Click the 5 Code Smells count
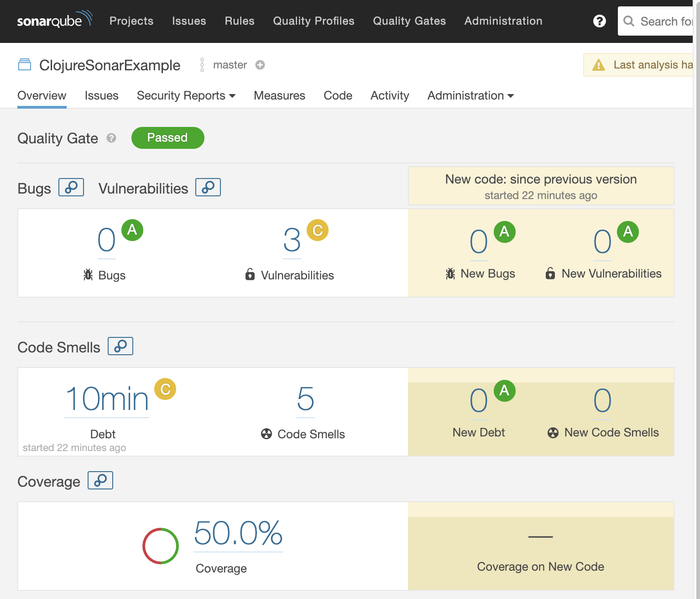This screenshot has width=700, height=599. point(306,399)
